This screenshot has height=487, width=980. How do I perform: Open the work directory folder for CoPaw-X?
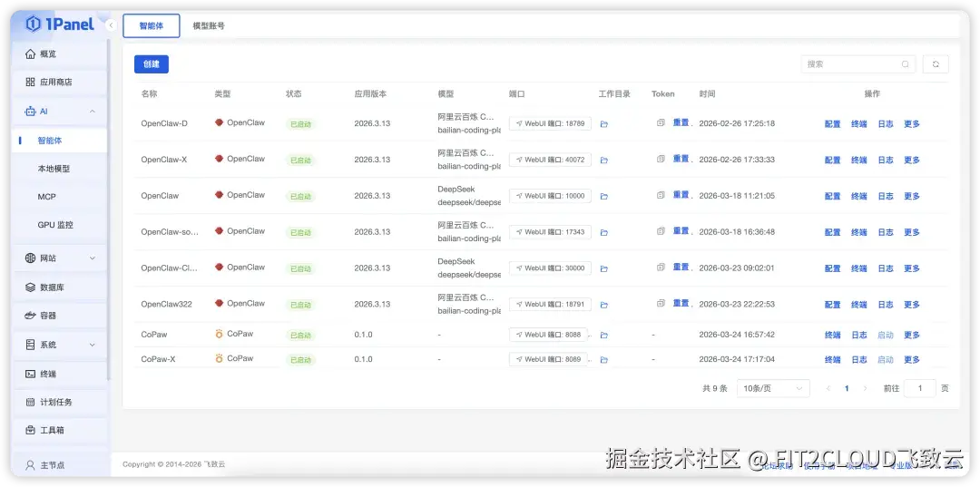pos(603,360)
